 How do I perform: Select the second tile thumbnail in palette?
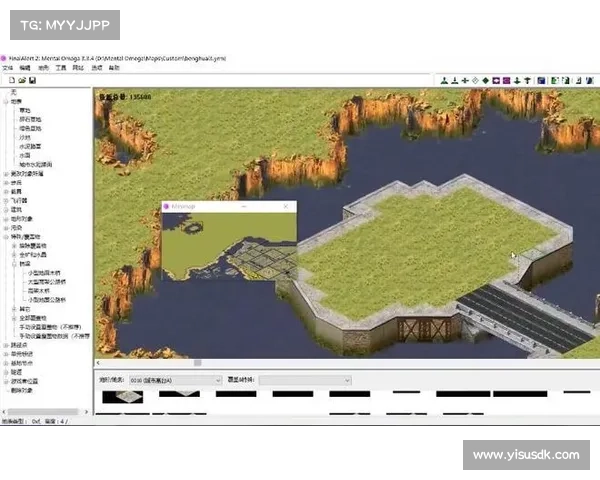[179, 393]
